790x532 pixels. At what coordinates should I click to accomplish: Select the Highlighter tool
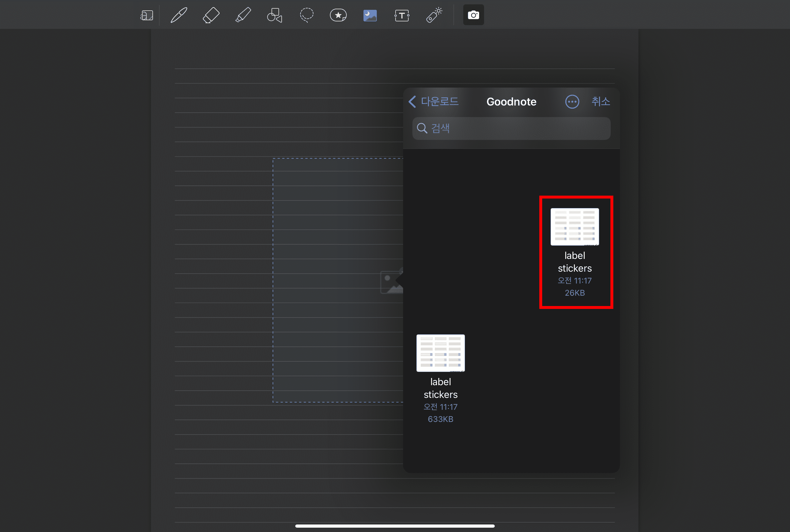click(243, 15)
